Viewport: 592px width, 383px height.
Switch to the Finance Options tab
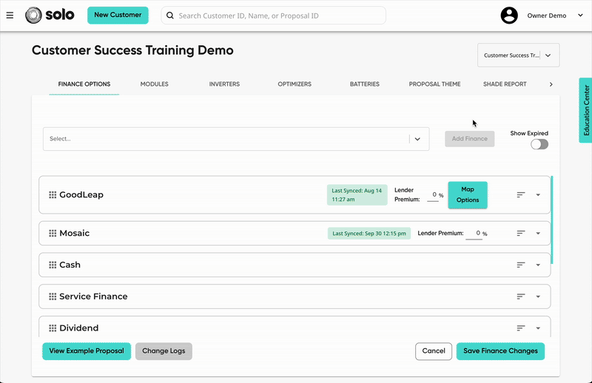84,84
